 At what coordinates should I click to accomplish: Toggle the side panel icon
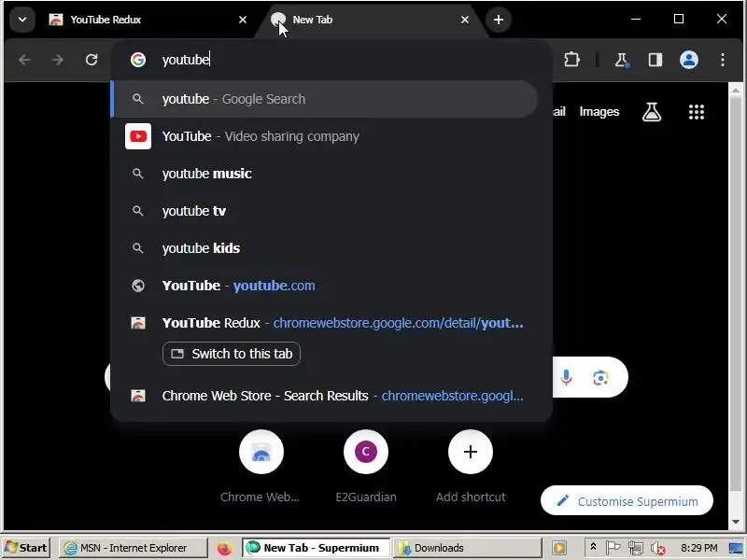tap(655, 60)
